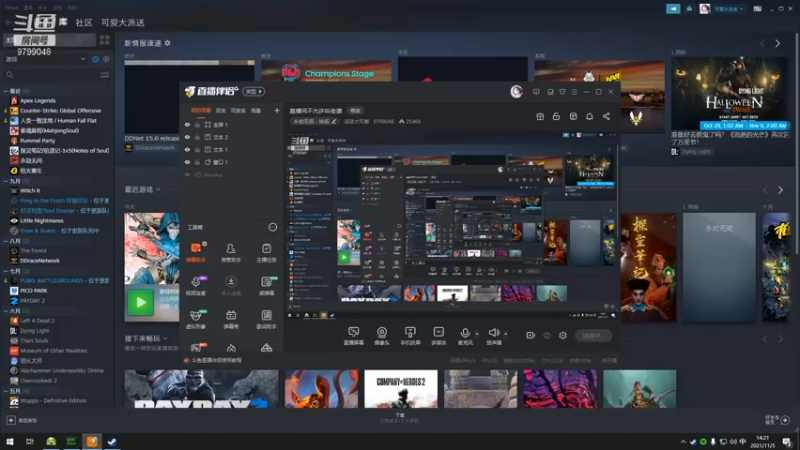Open 视频连麦 tool in the toolbox
800x450 pixels.
196,285
